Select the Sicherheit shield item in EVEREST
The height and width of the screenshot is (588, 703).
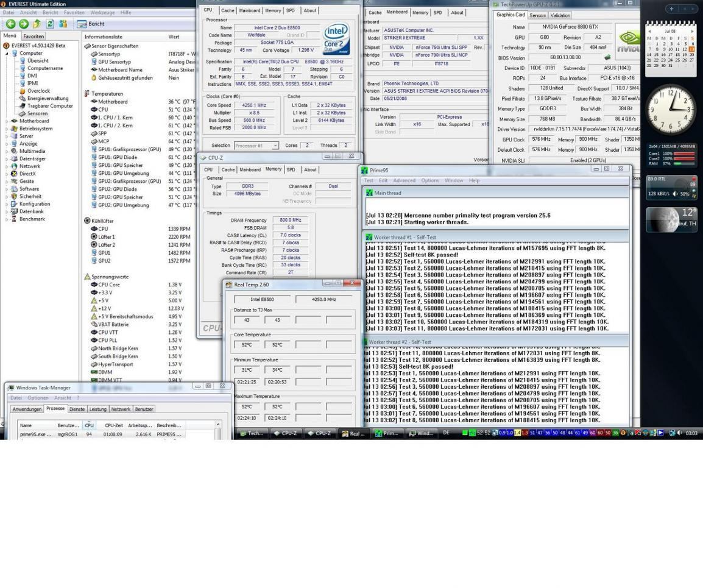[x=26, y=196]
